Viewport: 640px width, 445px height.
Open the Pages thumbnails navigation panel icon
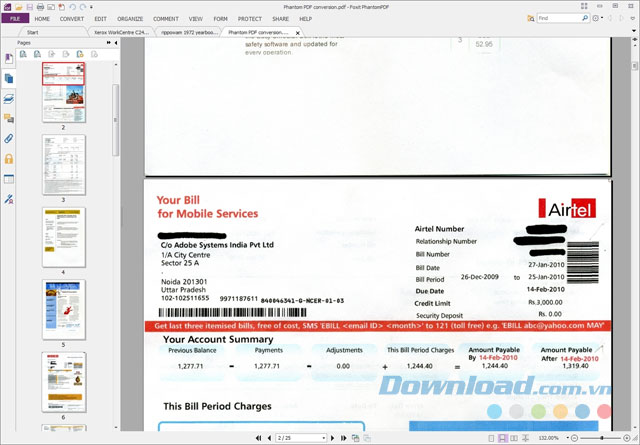pos(9,78)
